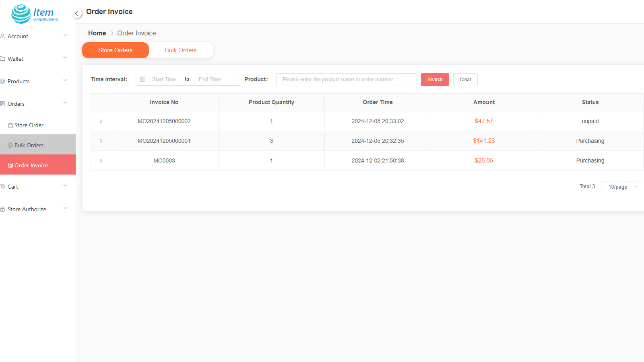Go to Home via breadcrumb
This screenshot has width=644, height=362.
tap(97, 33)
